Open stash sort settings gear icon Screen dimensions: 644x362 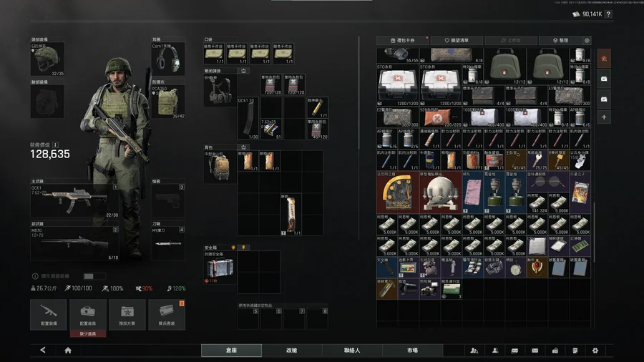pyautogui.click(x=587, y=41)
